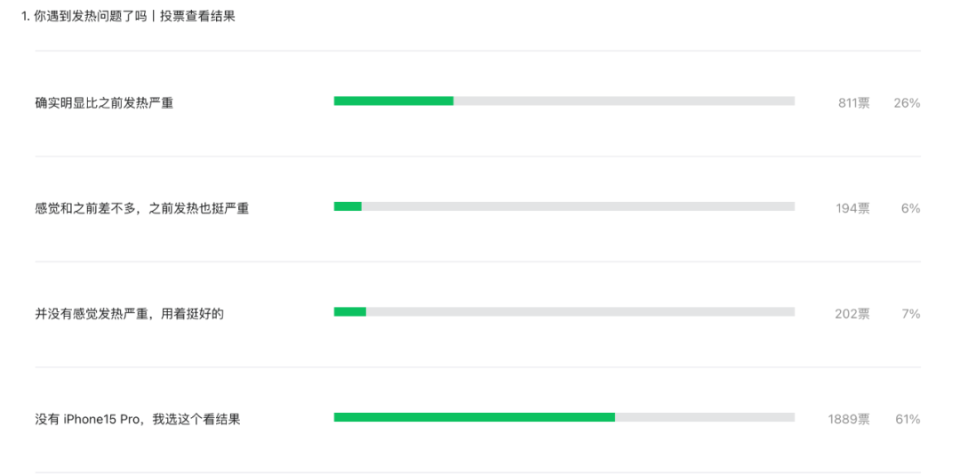Click the poll title '你遇到发热问题了吗'
Viewport: 960px width, 475px height.
pos(89,17)
